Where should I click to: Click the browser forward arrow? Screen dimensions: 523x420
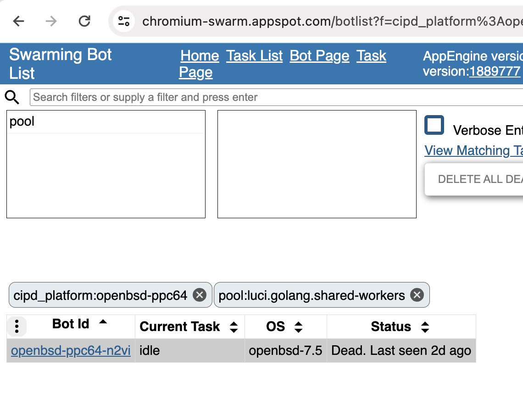[x=51, y=22]
